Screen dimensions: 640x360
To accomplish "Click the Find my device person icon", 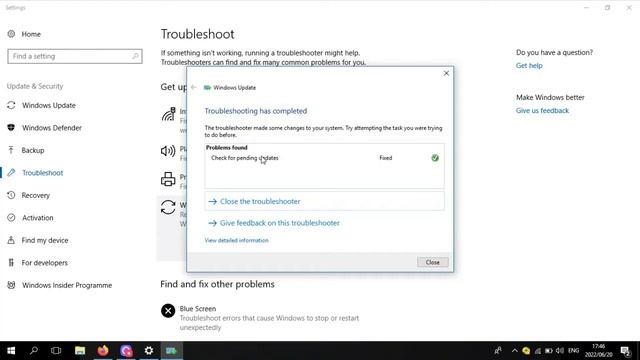I will pyautogui.click(x=11, y=240).
